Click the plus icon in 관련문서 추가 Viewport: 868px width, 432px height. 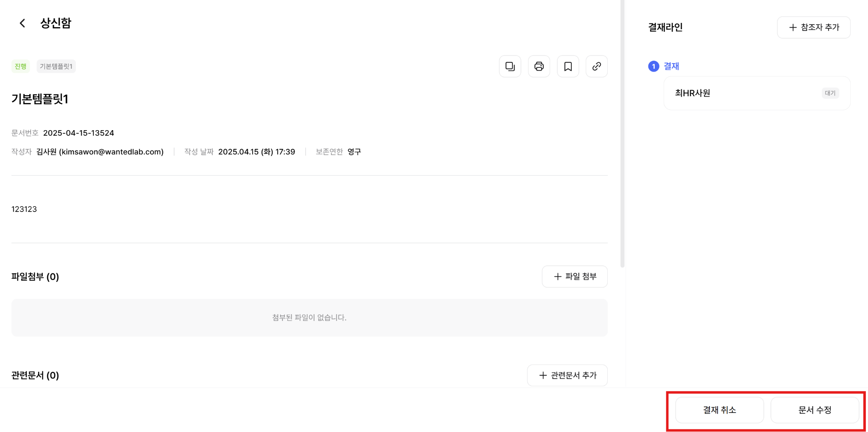[542, 376]
